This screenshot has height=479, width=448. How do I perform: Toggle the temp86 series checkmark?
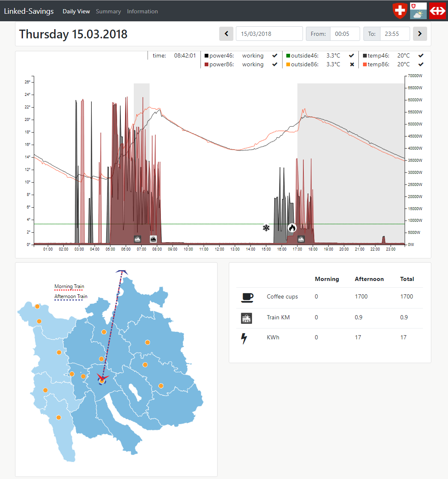point(421,64)
